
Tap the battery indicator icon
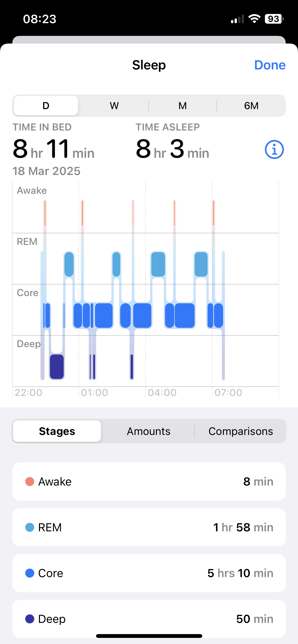pyautogui.click(x=274, y=19)
